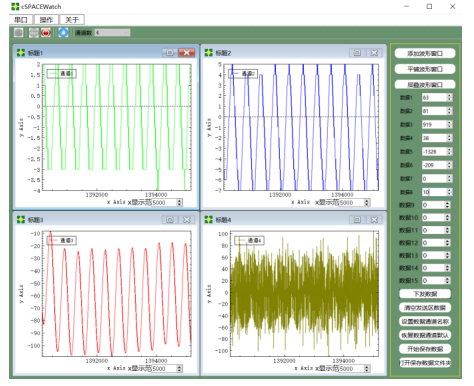Close the 标题3 waveform subwindow

(187, 220)
